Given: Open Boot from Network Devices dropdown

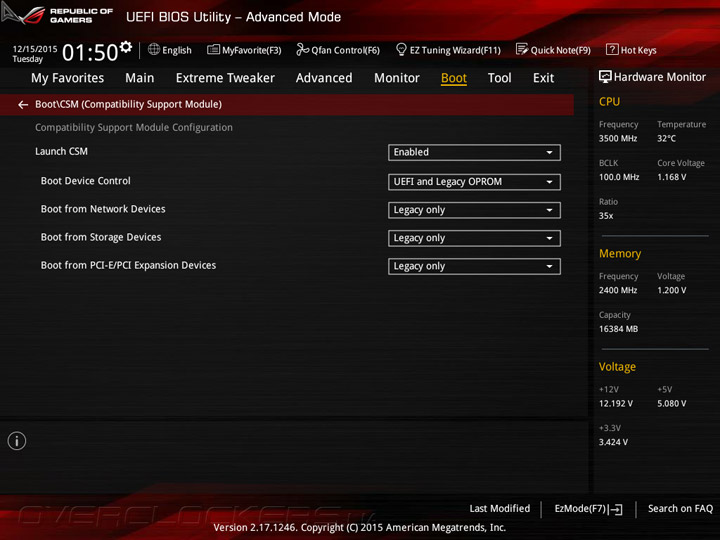Looking at the screenshot, I should click(x=474, y=210).
